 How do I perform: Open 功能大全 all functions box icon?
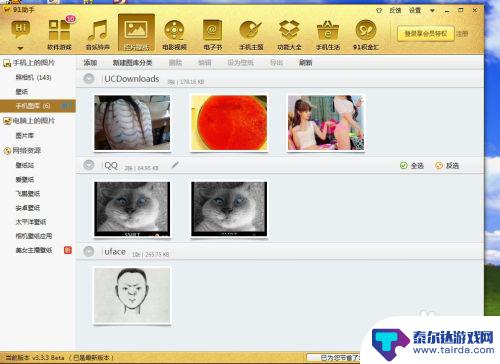(x=289, y=34)
